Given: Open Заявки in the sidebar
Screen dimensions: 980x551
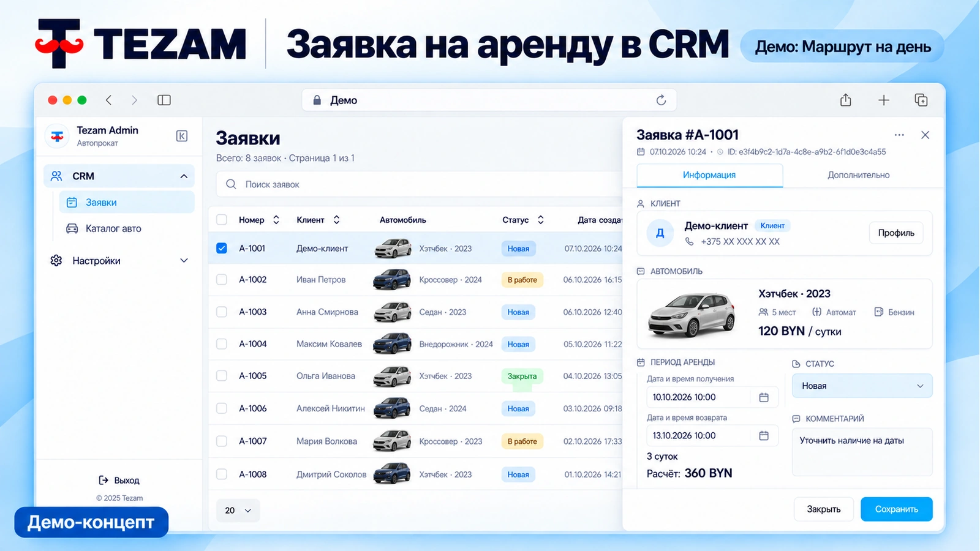Looking at the screenshot, I should (x=127, y=202).
